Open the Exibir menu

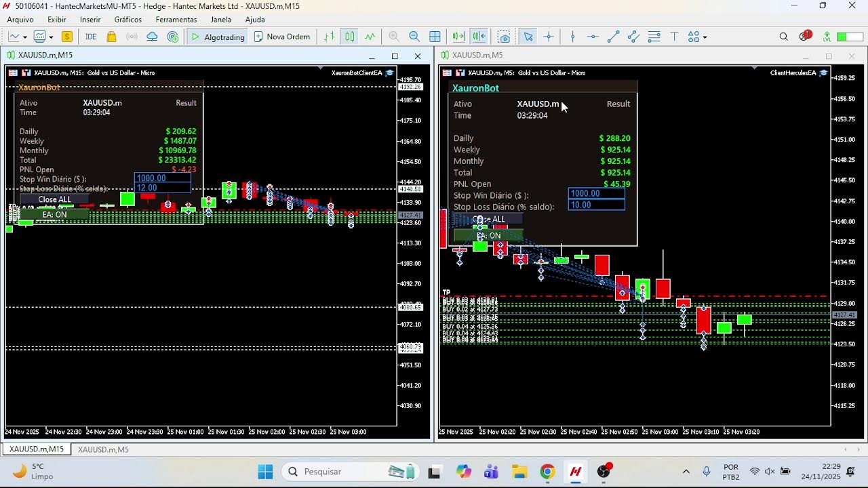[x=57, y=20]
